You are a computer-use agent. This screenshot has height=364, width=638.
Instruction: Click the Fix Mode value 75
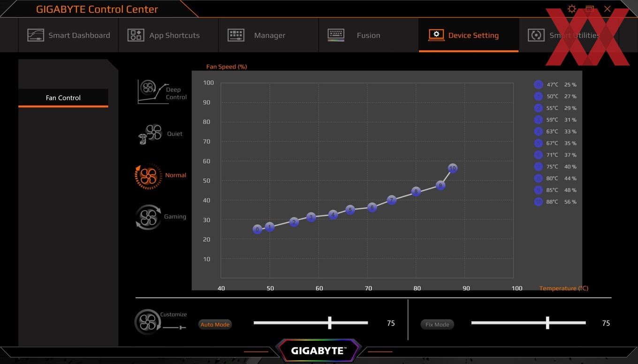(606, 323)
